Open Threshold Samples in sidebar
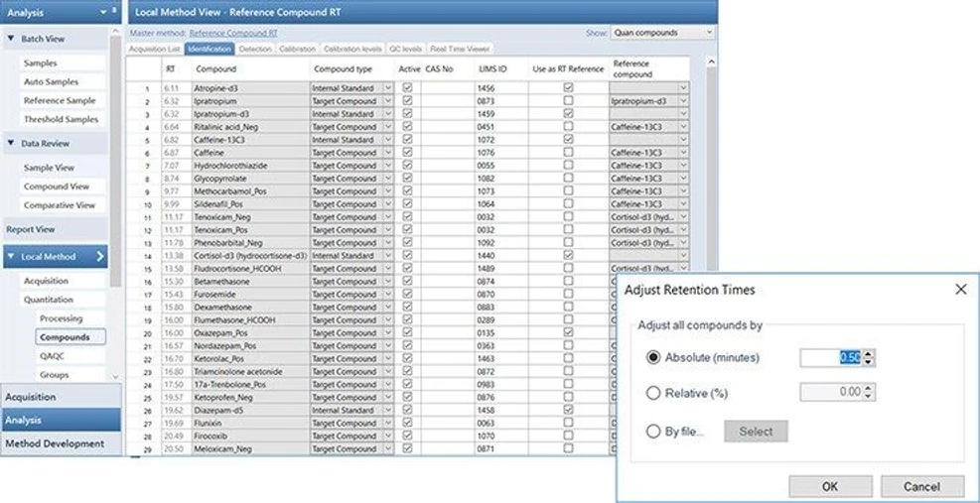 click(x=62, y=119)
